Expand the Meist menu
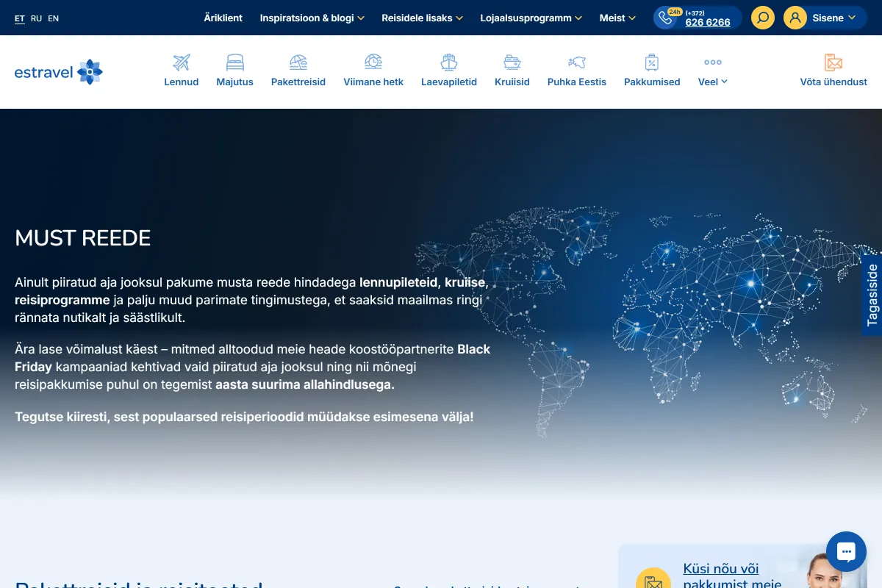882x588 pixels. (x=617, y=18)
